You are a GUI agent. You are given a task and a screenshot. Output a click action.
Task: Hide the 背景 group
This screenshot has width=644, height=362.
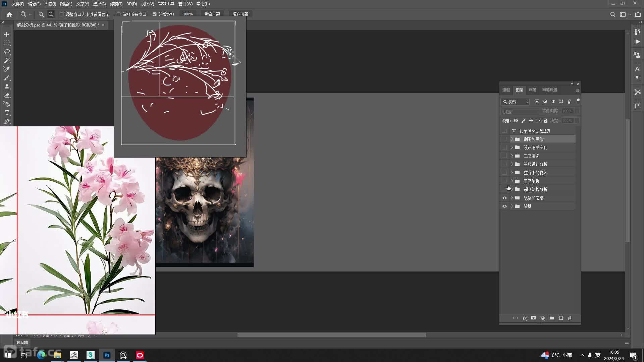(504, 206)
